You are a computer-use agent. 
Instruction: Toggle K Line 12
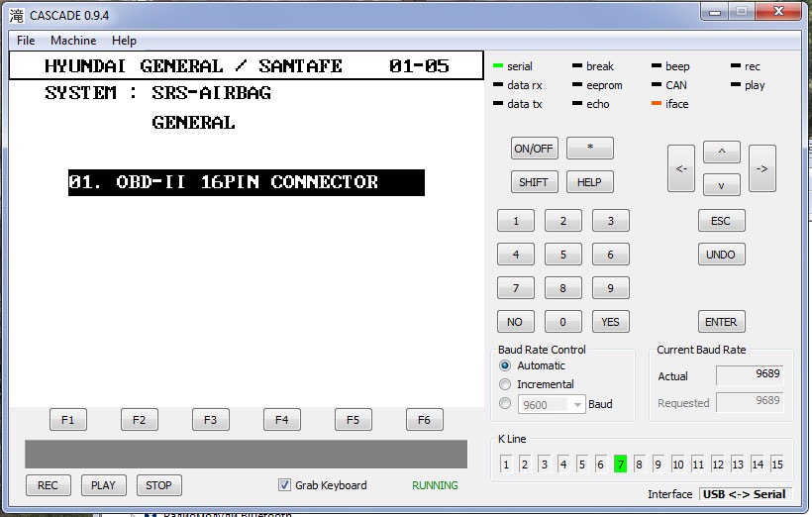[x=718, y=465]
